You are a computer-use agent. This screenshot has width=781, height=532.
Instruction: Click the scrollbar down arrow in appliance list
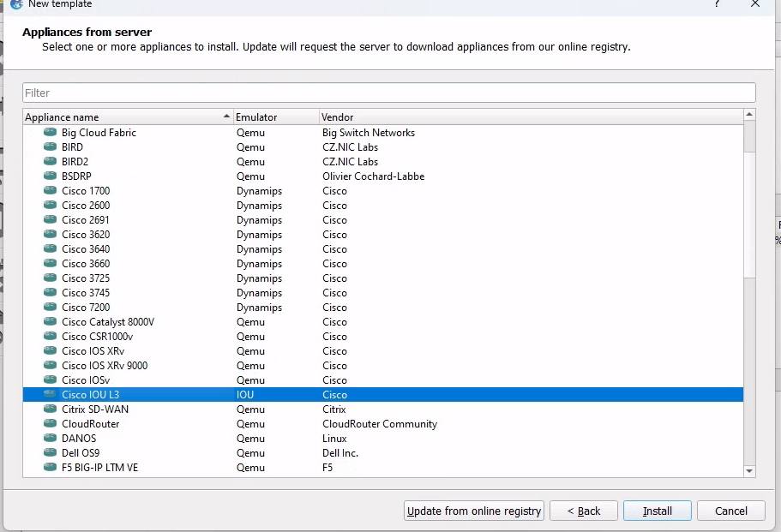tap(749, 470)
